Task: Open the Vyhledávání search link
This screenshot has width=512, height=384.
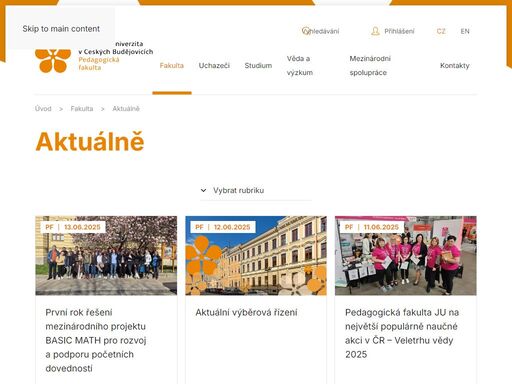Action: click(x=320, y=31)
